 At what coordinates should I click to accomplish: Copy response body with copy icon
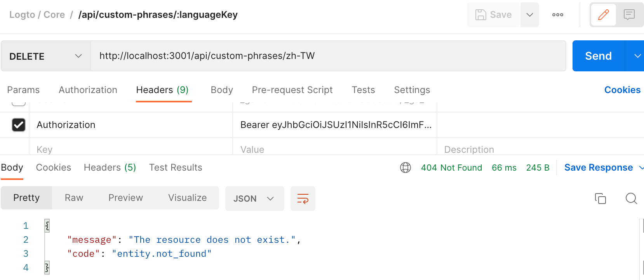(x=600, y=199)
